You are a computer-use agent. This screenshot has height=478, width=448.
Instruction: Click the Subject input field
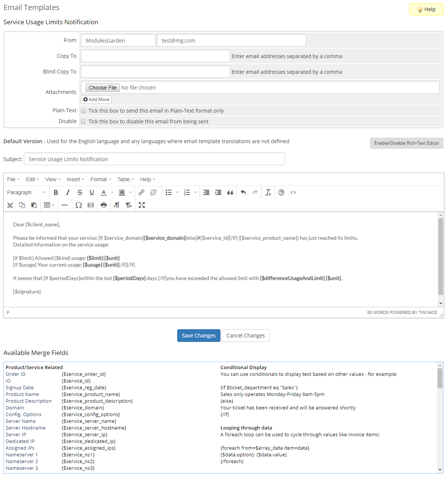pyautogui.click(x=154, y=159)
